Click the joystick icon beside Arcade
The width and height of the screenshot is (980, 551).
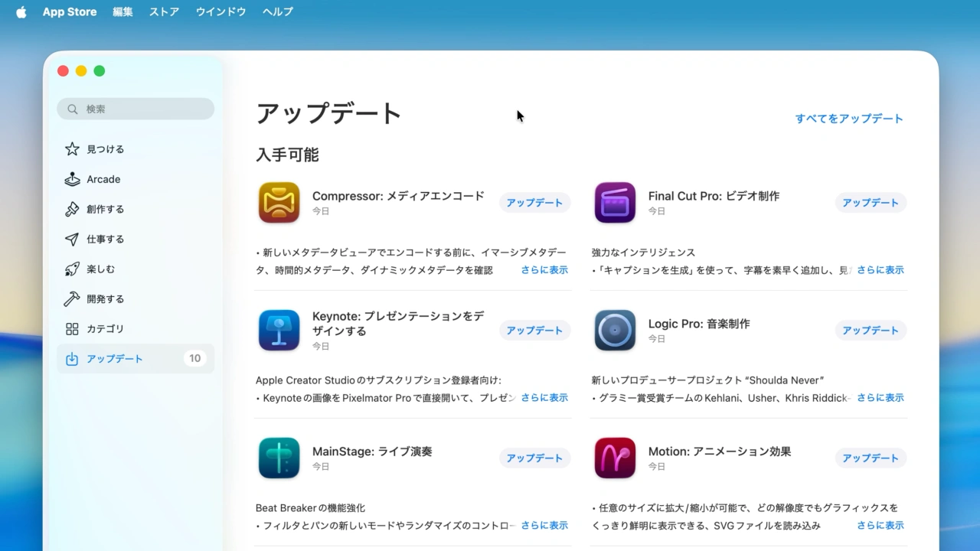(x=72, y=179)
